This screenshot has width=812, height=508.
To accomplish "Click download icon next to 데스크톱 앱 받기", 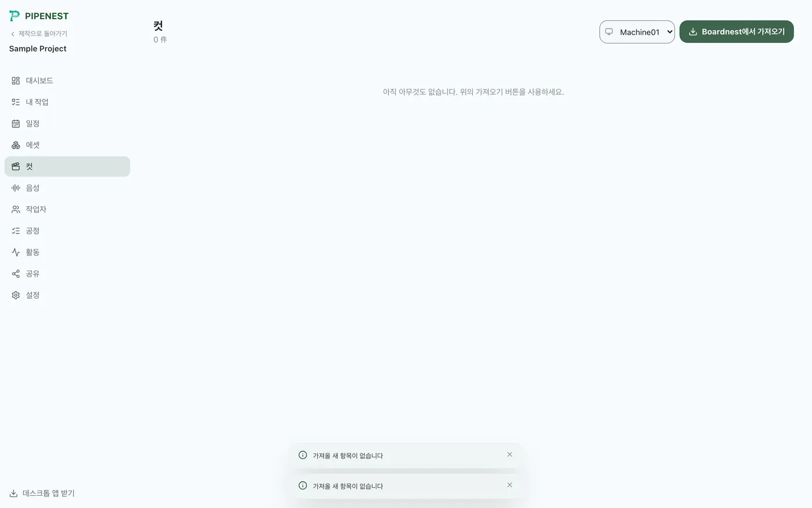I will (13, 493).
